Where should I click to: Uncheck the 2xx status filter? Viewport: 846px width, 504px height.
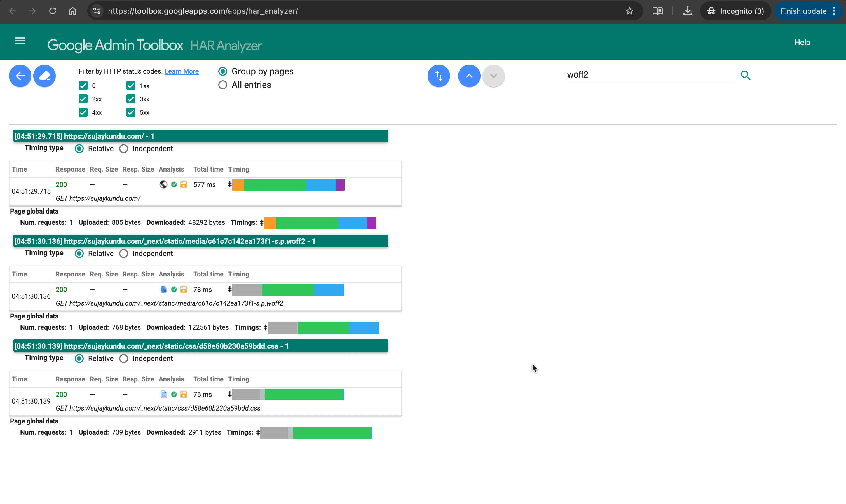click(x=83, y=99)
